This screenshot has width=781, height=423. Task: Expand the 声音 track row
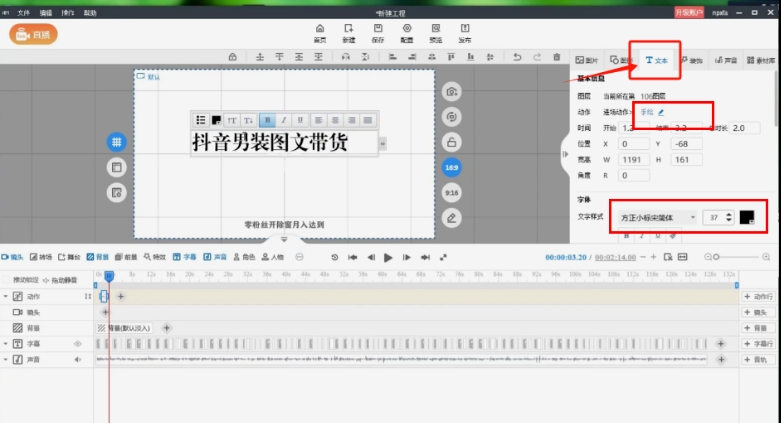click(x=5, y=359)
